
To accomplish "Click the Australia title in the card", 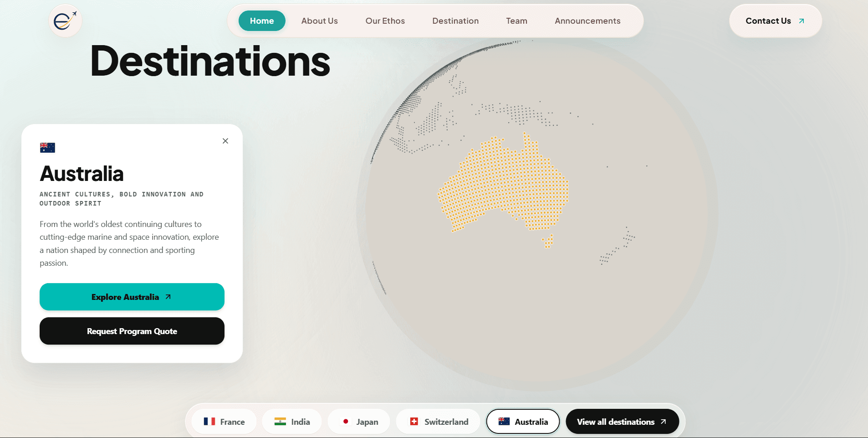I will point(82,174).
